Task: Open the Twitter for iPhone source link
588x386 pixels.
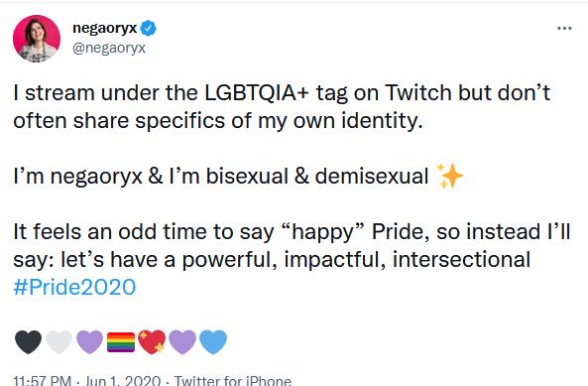Action: [232, 380]
